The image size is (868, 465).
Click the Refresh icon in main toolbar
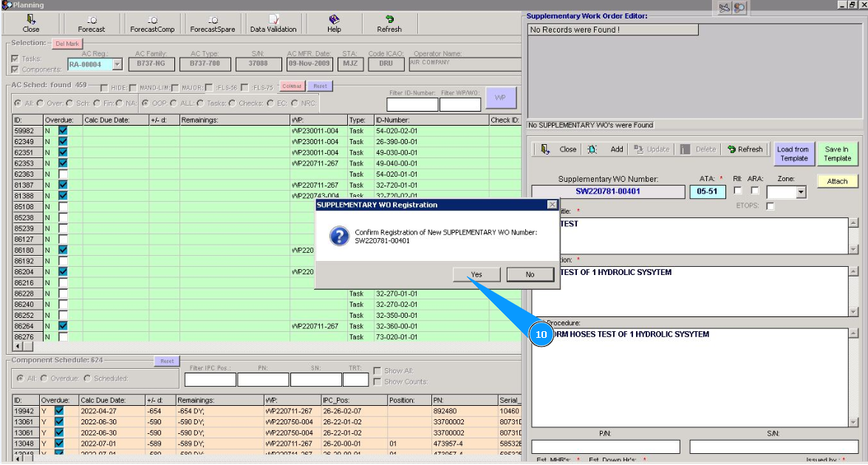tap(389, 19)
